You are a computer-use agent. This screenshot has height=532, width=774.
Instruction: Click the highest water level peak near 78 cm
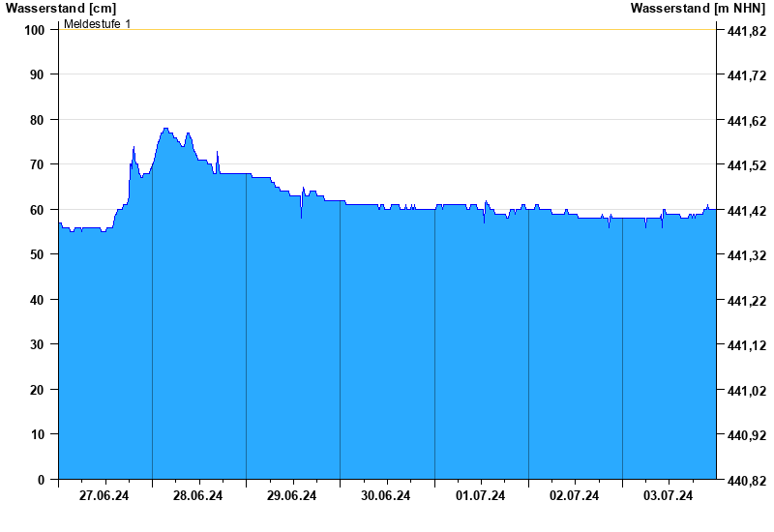[165, 129]
